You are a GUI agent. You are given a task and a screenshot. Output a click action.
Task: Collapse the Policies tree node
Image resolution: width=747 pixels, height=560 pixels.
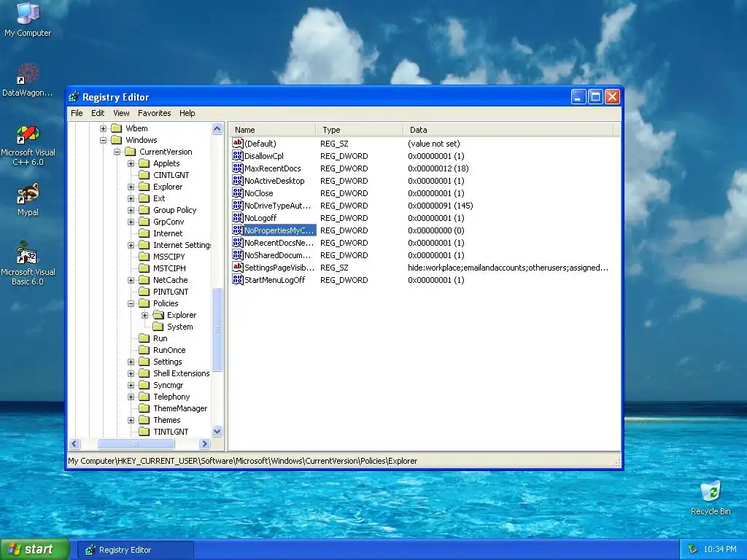pyautogui.click(x=131, y=303)
